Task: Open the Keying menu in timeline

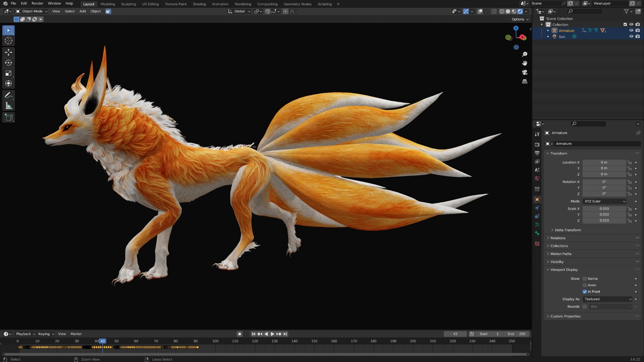Action: pyautogui.click(x=46, y=334)
